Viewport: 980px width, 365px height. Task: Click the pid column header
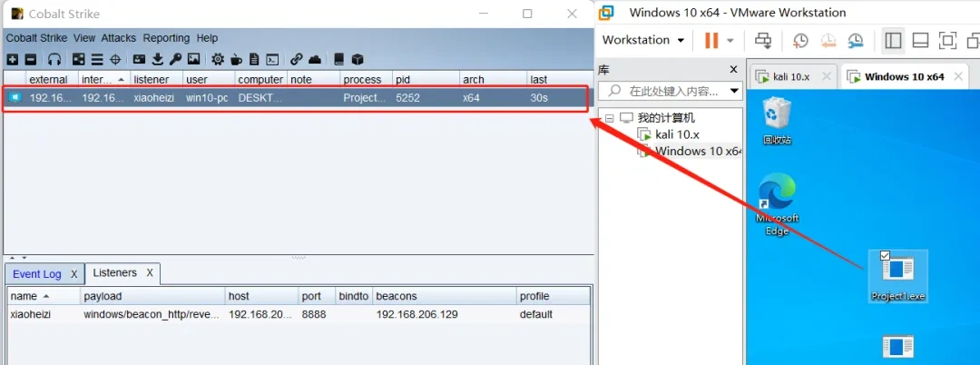coord(426,79)
